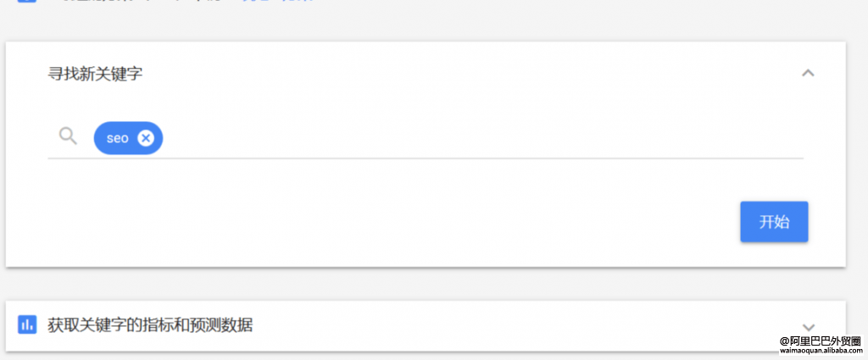
Task: Click the underline of the keyword input
Action: coord(426,158)
